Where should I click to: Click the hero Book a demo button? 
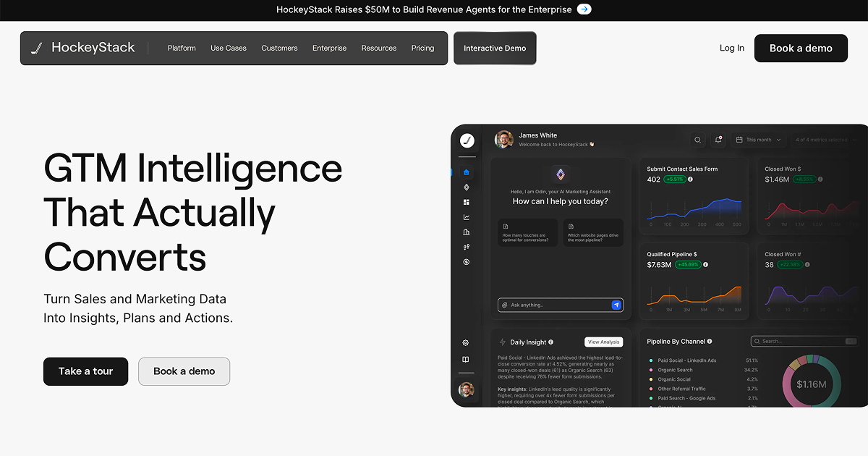[x=184, y=371]
